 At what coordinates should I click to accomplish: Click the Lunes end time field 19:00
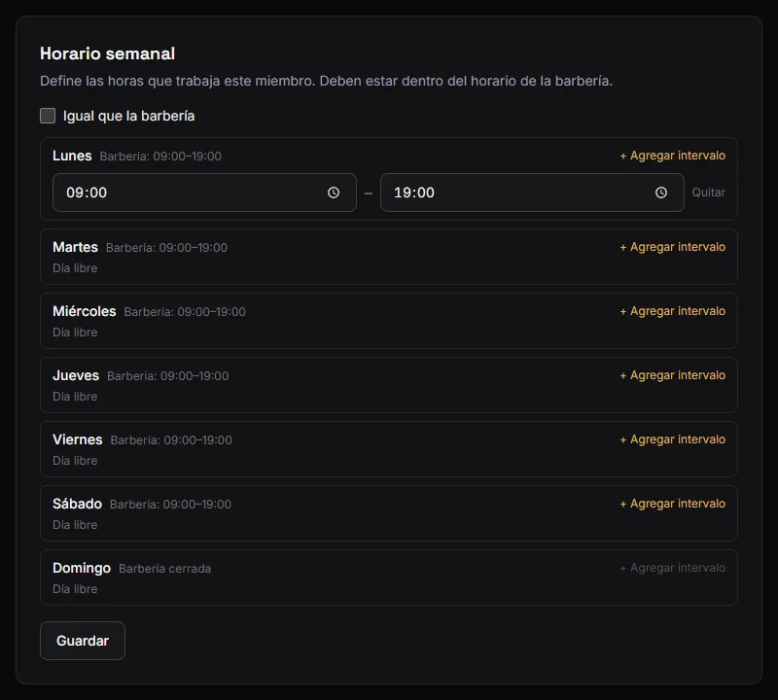point(532,192)
